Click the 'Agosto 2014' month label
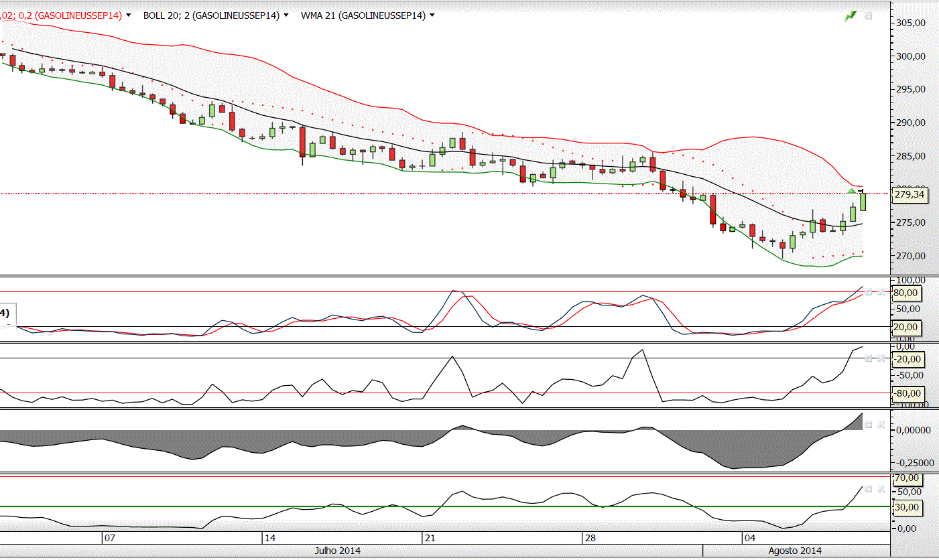The image size is (939, 560). click(x=794, y=551)
